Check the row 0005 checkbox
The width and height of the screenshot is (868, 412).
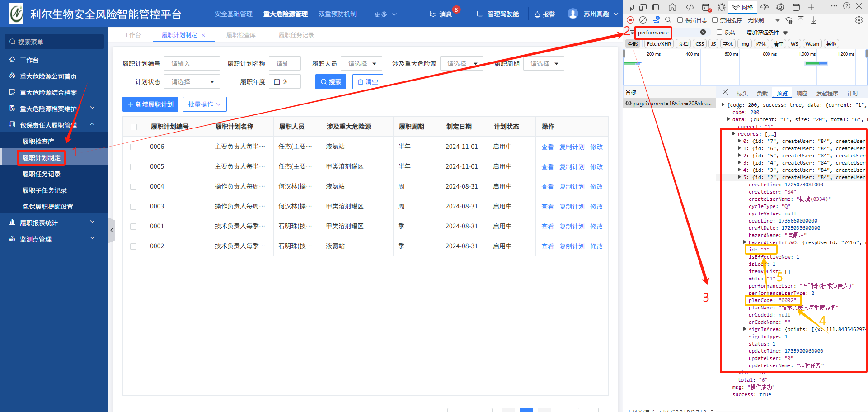click(133, 167)
